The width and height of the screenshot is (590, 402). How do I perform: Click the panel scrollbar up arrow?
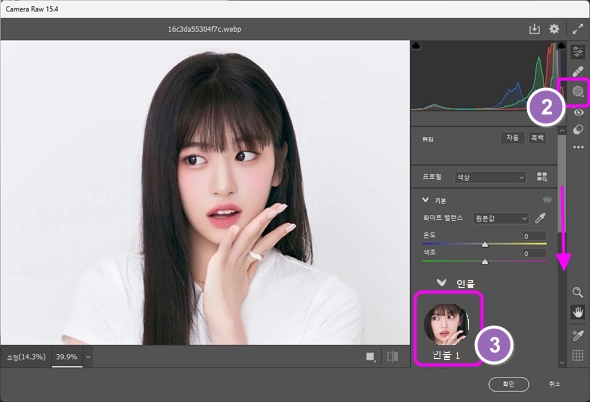click(562, 130)
